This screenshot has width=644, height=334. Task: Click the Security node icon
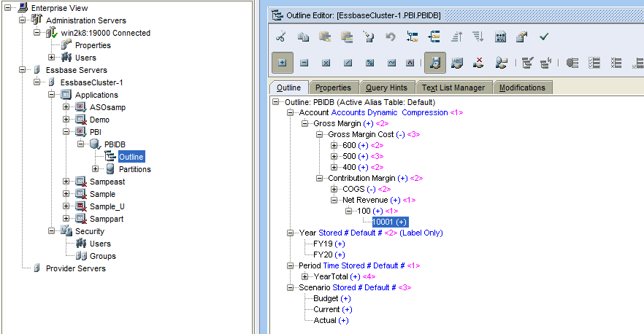[x=66, y=230]
